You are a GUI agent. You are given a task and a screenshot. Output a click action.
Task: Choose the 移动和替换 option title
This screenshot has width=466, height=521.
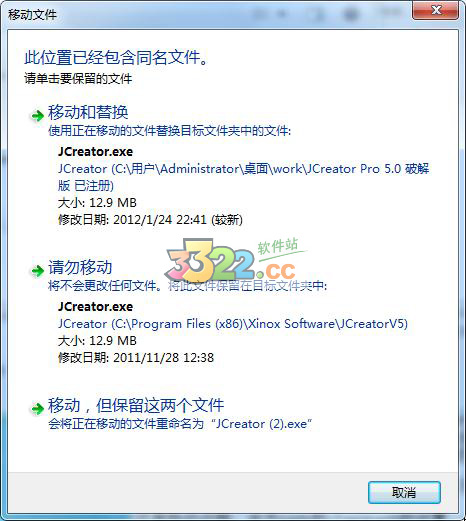pyautogui.click(x=88, y=112)
